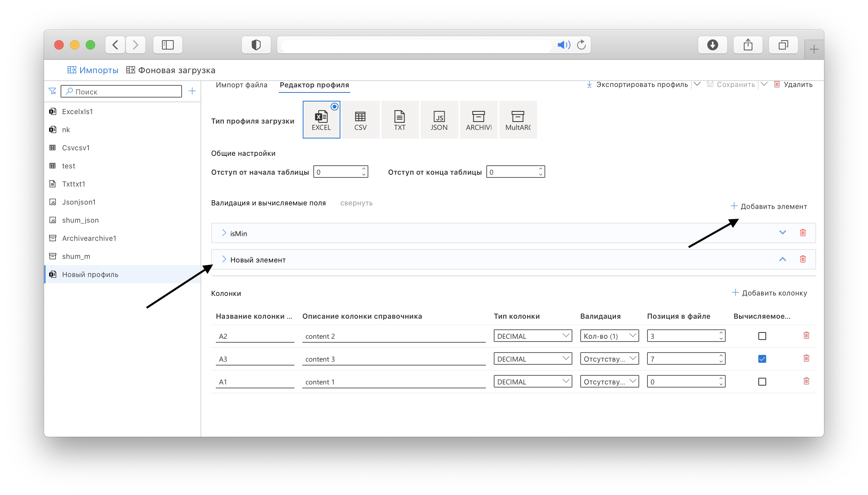Screen dimensions: 868x495
Task: Delete column A1 row
Action: [x=806, y=381]
